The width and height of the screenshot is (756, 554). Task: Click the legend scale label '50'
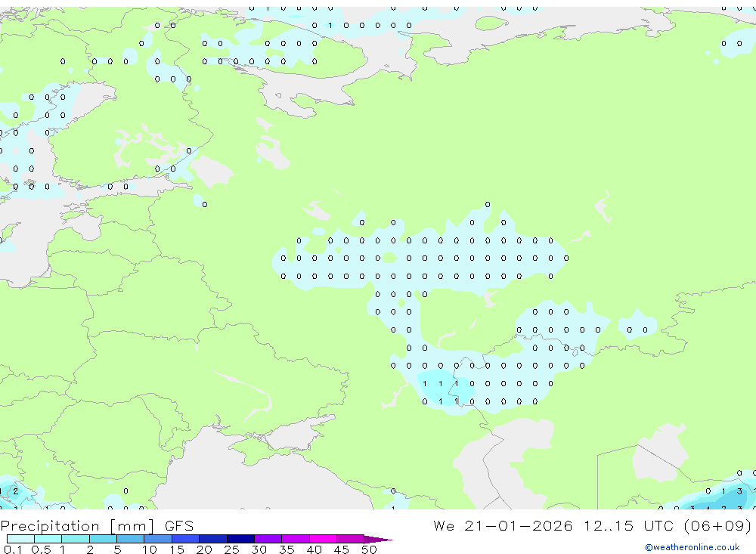tap(369, 549)
